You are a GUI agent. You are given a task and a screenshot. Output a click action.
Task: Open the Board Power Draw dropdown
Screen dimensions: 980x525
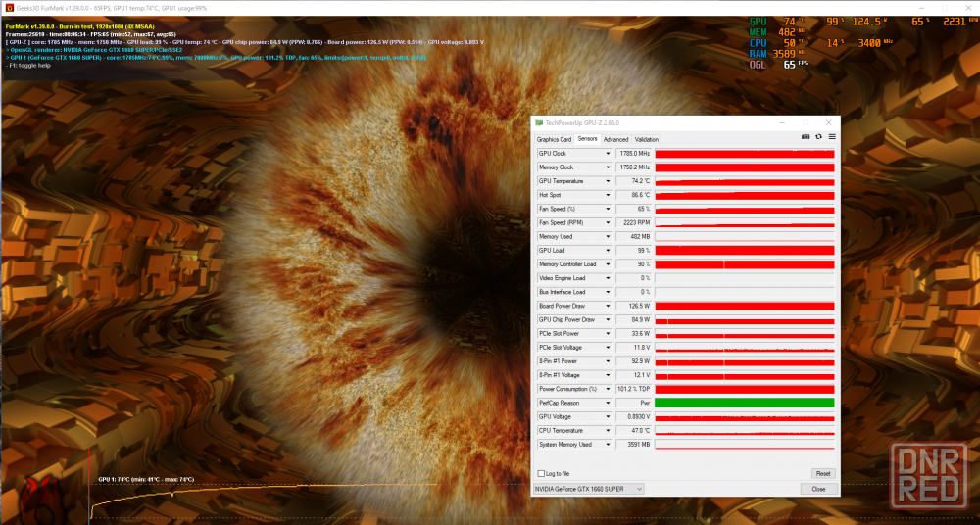(x=607, y=307)
